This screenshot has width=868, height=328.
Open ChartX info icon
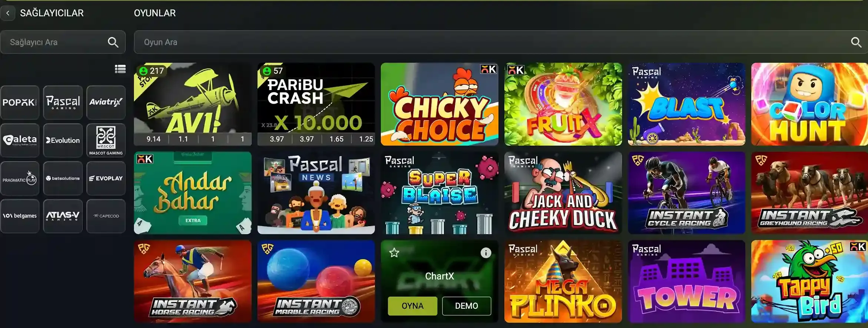[x=486, y=253]
